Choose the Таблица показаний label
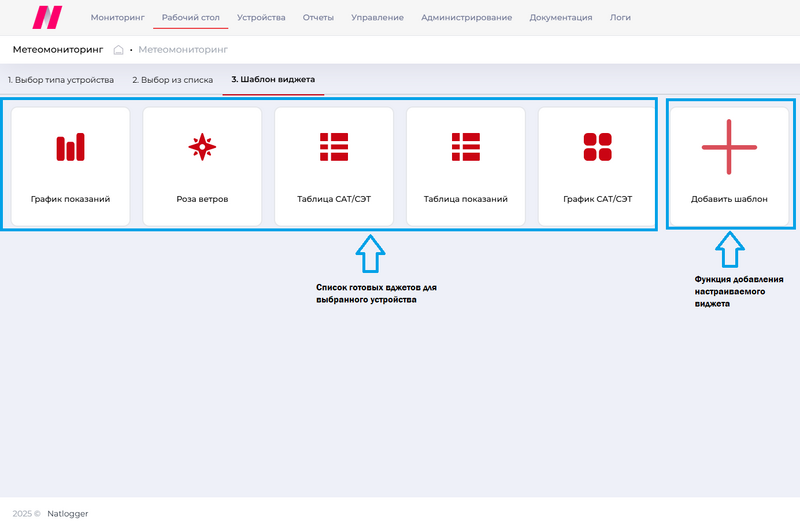This screenshot has height=528, width=800. pyautogui.click(x=466, y=199)
